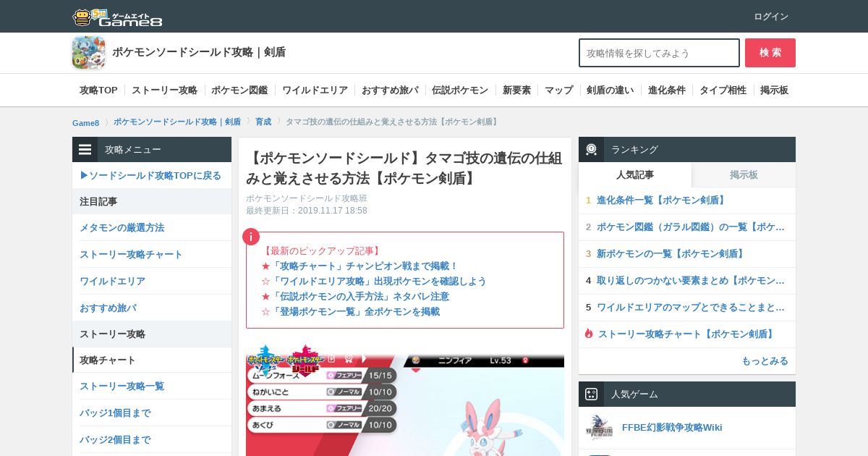
Task: Click ポケモンソードシールド攻略班 author text
Action: (307, 198)
